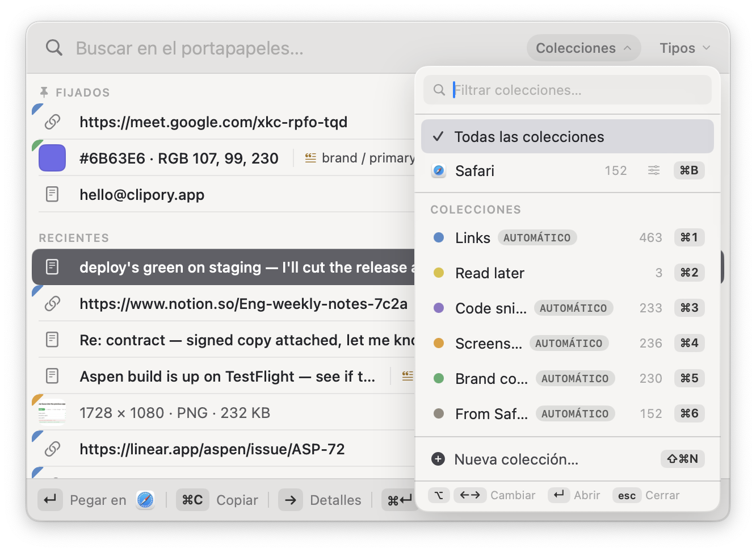
Task: Open Safari collection settings sliders icon
Action: coord(654,170)
